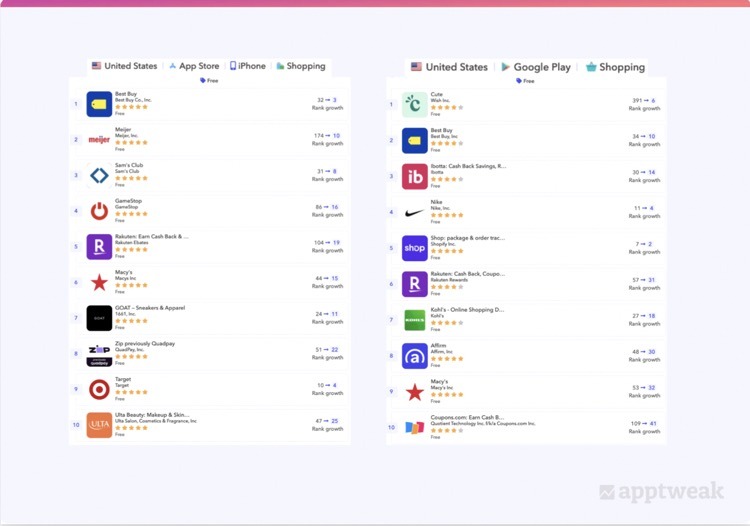This screenshot has height=526, width=750.
Task: Open the Coupons.com app icon
Action: point(415,427)
